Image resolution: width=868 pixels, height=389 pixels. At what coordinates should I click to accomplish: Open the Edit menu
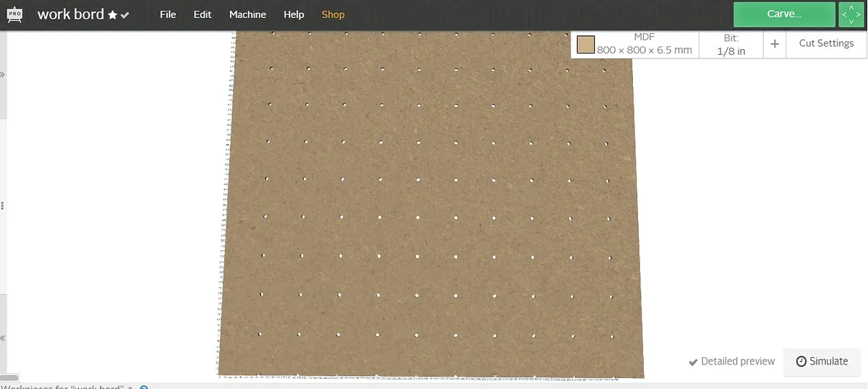203,14
